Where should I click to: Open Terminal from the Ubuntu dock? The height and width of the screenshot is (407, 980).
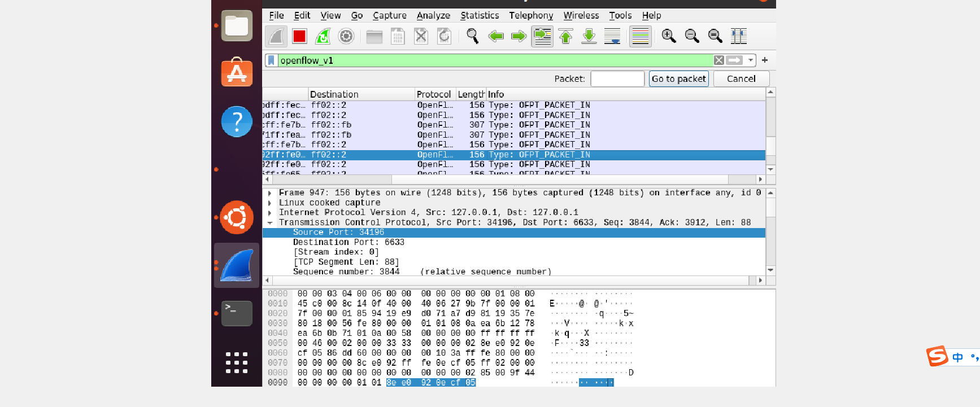tap(237, 313)
